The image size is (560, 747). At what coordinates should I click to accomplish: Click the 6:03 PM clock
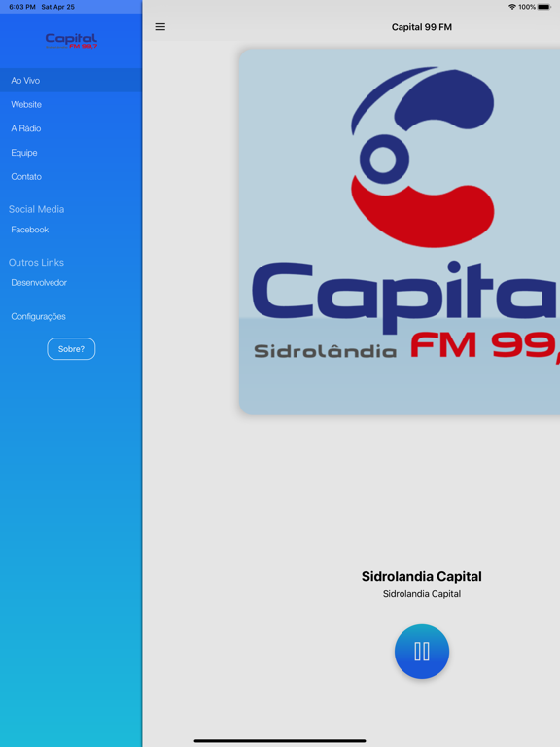[x=22, y=7]
